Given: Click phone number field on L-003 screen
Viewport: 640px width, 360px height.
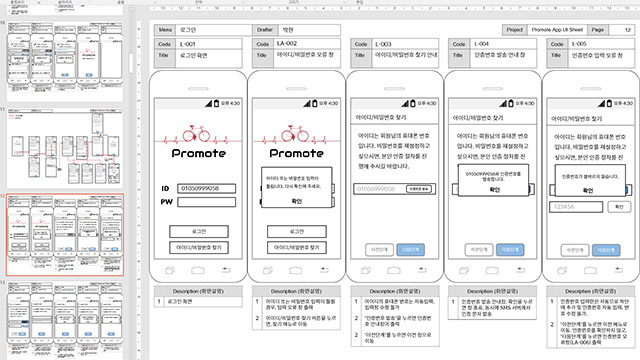Looking at the screenshot, I should 394,189.
